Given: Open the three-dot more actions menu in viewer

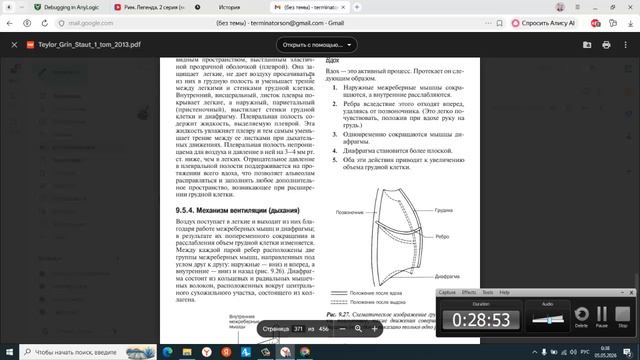Looking at the screenshot, I should click(625, 45).
